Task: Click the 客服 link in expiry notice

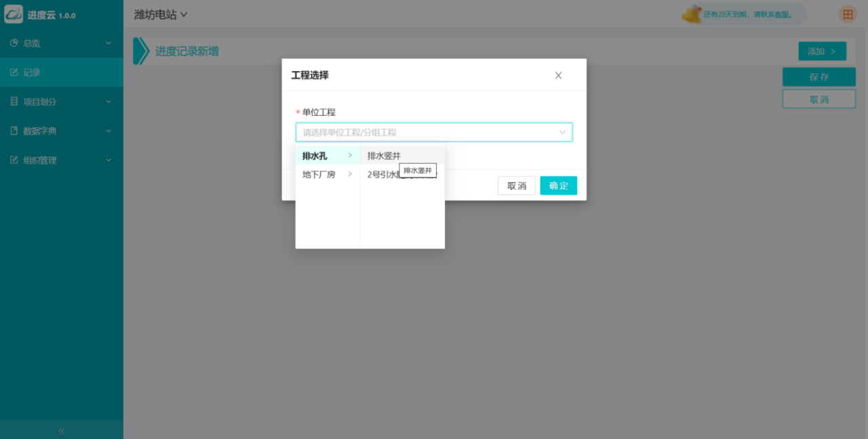Action: click(783, 14)
